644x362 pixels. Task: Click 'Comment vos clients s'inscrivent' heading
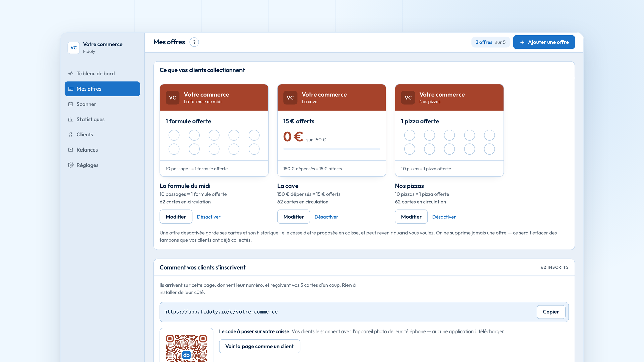[x=202, y=267]
